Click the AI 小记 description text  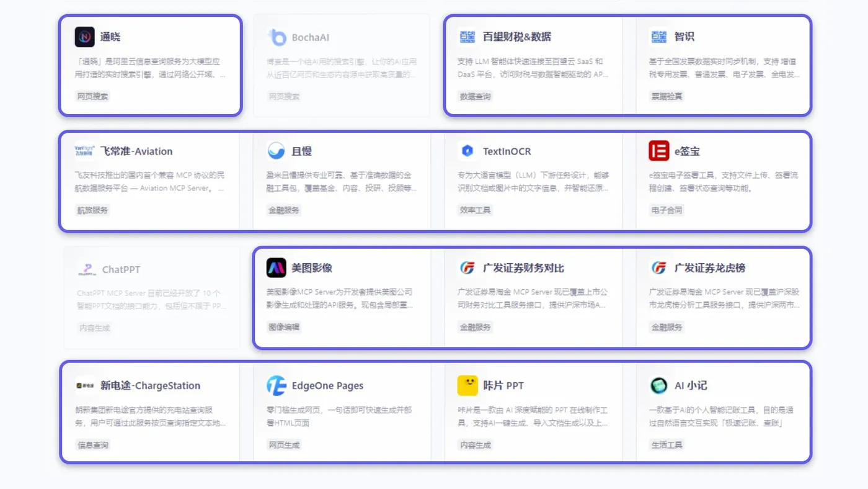[722, 416]
